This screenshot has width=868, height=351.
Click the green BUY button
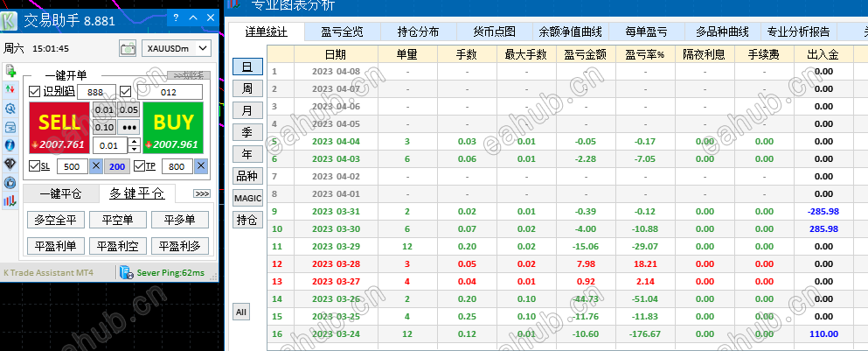click(173, 128)
